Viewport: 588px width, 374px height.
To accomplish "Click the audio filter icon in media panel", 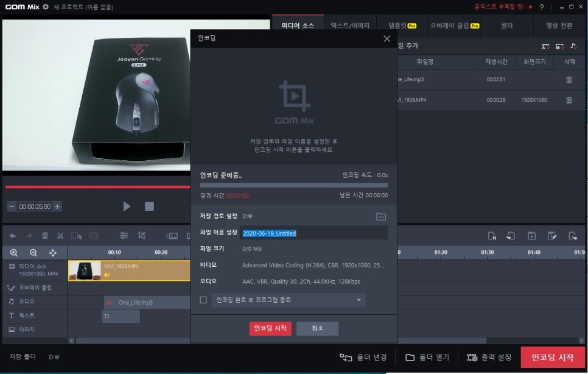I will click(x=573, y=46).
